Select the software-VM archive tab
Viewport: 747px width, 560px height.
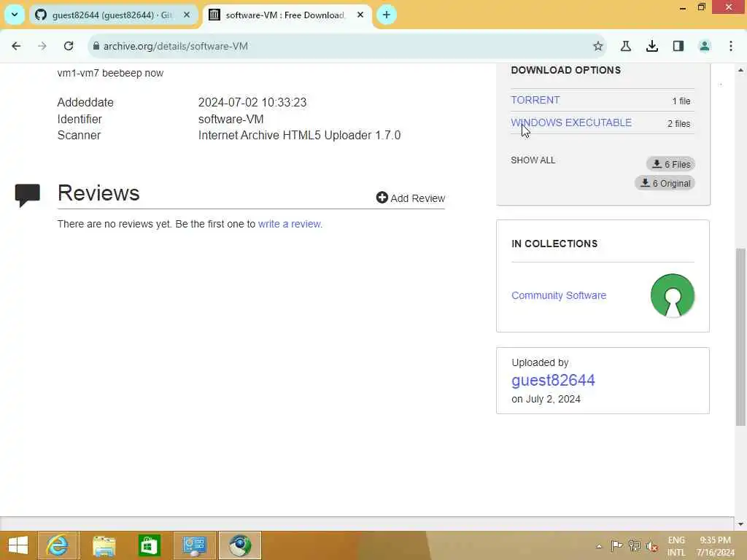point(287,15)
